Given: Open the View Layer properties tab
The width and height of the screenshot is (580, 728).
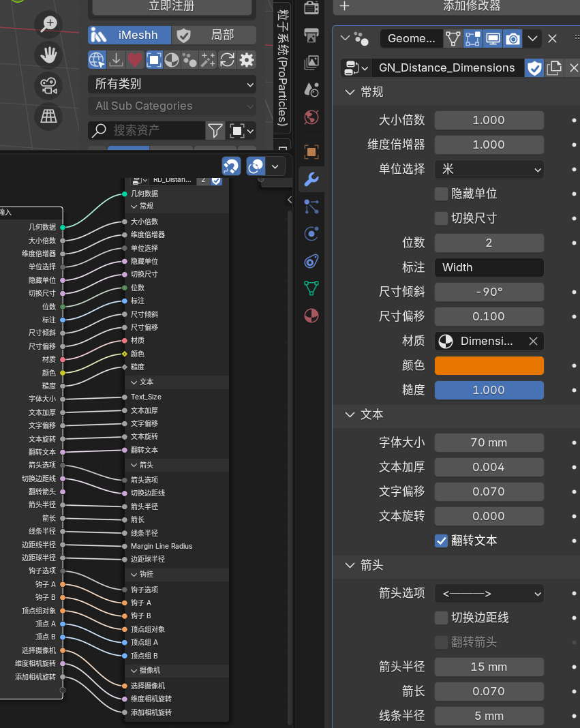Looking at the screenshot, I should (311, 62).
